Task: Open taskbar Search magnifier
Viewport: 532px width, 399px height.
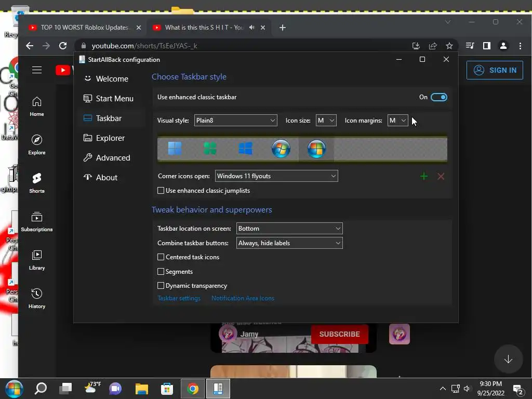Action: [41, 389]
